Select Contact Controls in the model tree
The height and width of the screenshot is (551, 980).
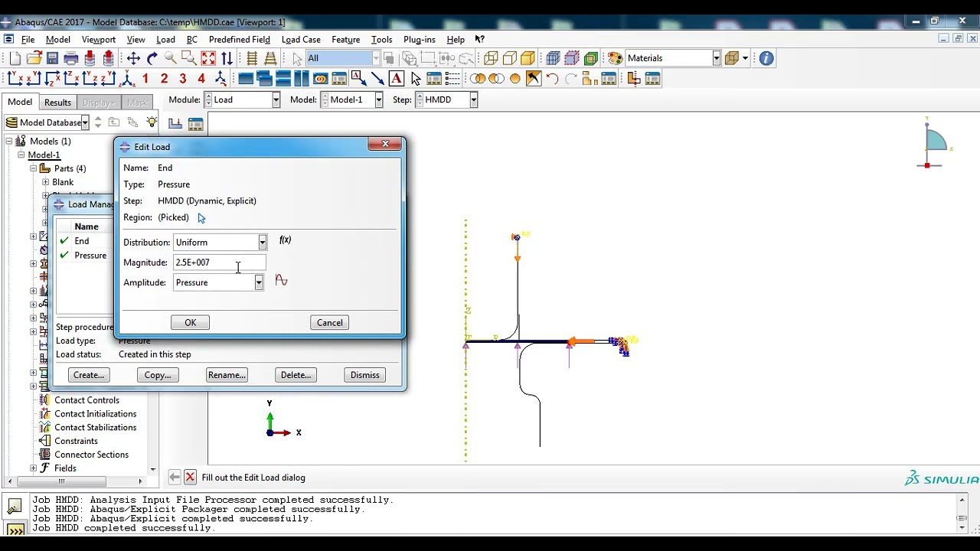point(87,400)
